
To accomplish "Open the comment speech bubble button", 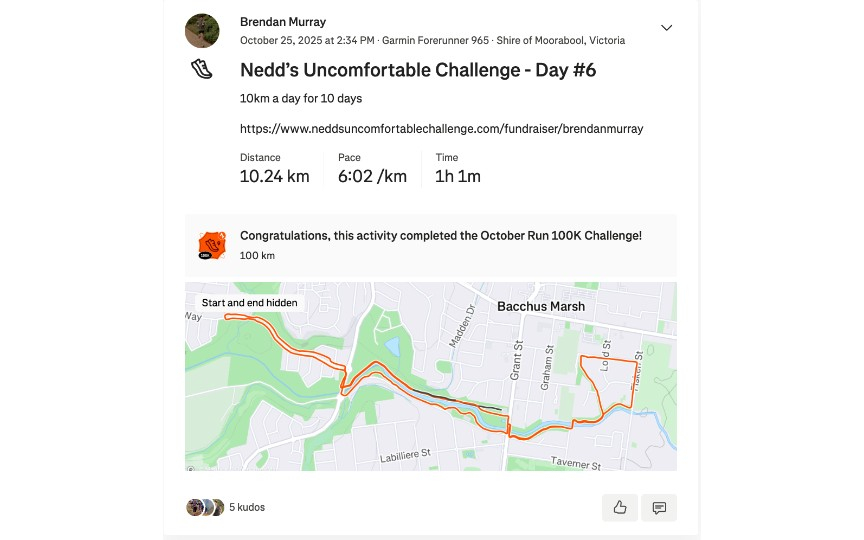I will 659,507.
